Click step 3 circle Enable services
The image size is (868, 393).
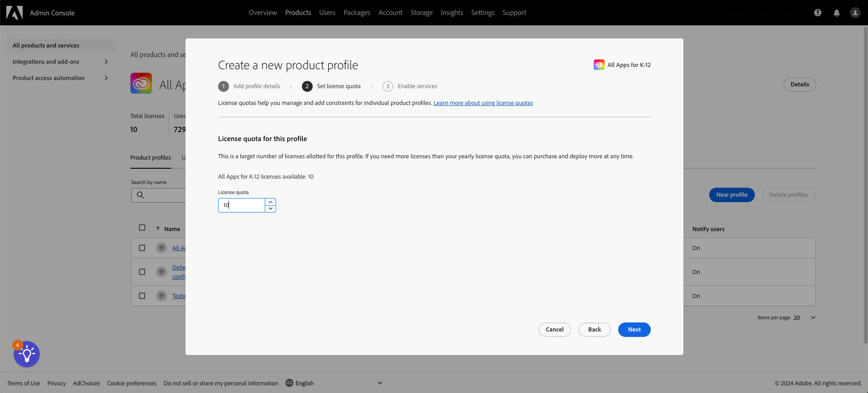[x=387, y=86]
